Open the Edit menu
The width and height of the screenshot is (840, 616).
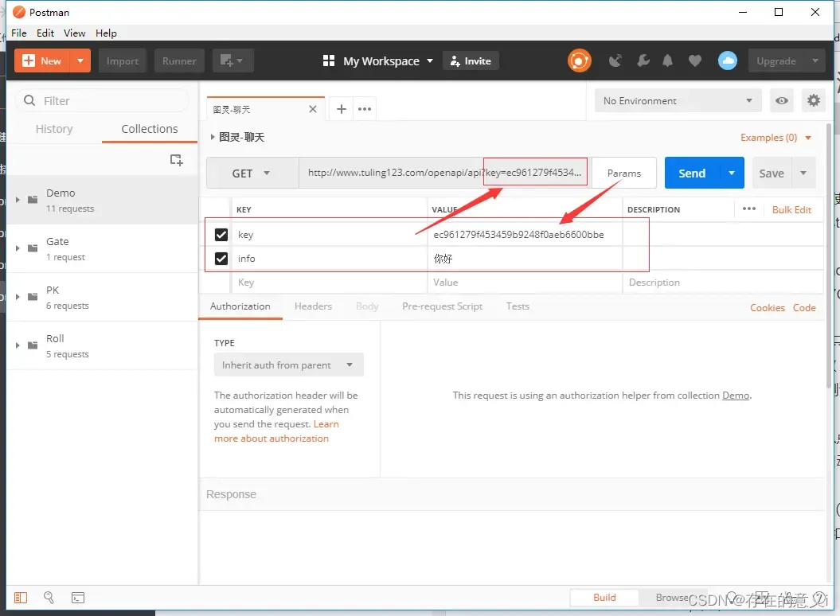[x=45, y=33]
